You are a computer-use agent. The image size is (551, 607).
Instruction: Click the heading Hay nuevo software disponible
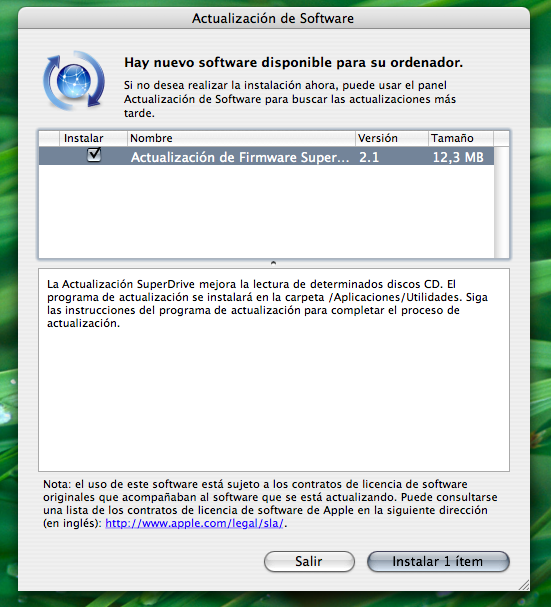(293, 62)
